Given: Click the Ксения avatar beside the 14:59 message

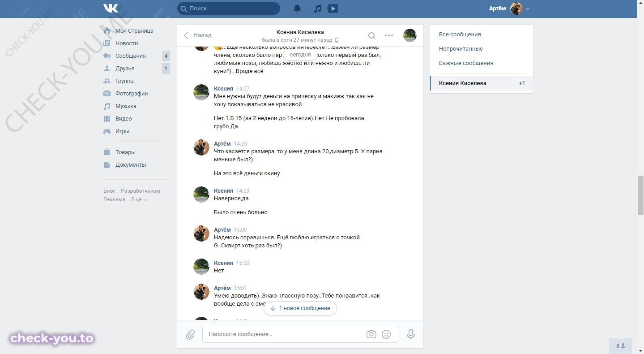Looking at the screenshot, I should click(x=201, y=194).
